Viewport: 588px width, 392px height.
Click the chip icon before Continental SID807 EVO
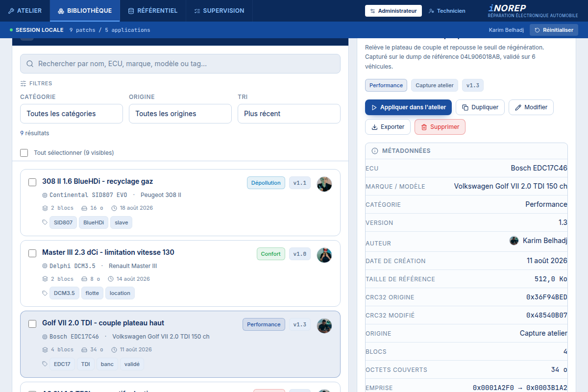point(45,195)
